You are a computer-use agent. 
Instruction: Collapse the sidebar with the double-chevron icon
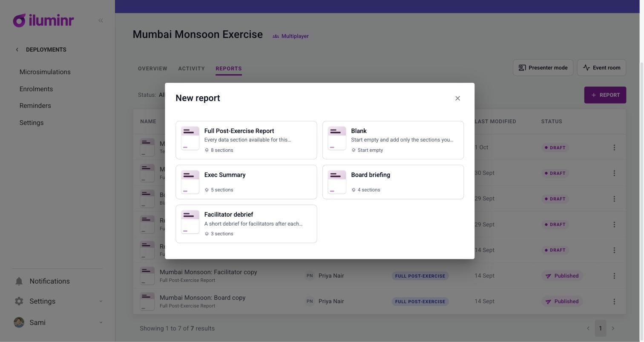tap(101, 20)
